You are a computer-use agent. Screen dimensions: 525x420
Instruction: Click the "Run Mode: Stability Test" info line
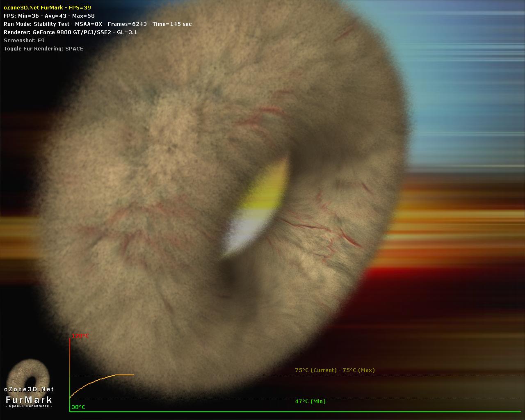tap(98, 24)
